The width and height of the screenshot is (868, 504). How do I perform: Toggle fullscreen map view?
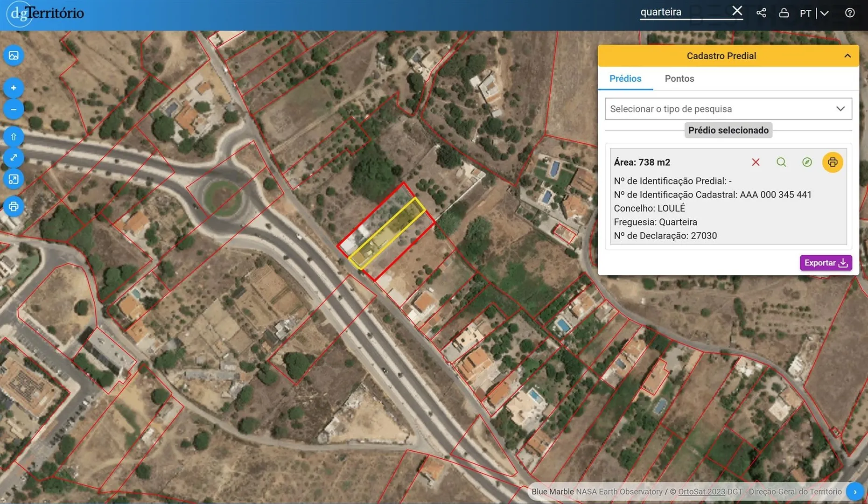pyautogui.click(x=14, y=158)
